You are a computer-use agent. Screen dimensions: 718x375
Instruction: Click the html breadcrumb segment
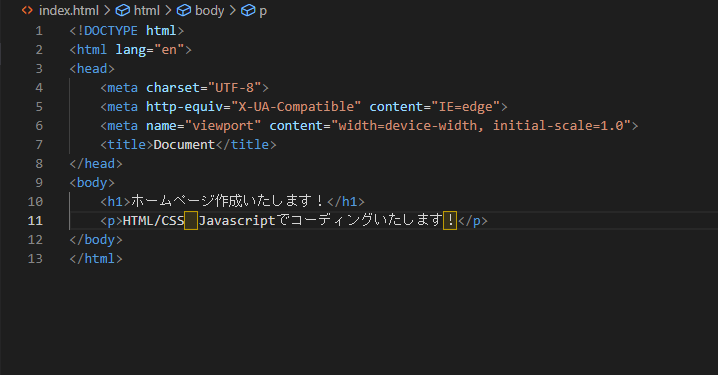click(x=147, y=11)
